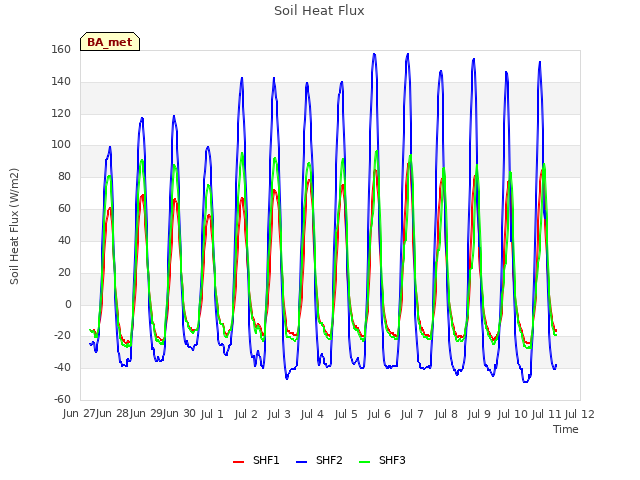Image resolution: width=640 pixels, height=480 pixels.
Task: Click the 160 y-axis tick label
Action: coord(61,49)
